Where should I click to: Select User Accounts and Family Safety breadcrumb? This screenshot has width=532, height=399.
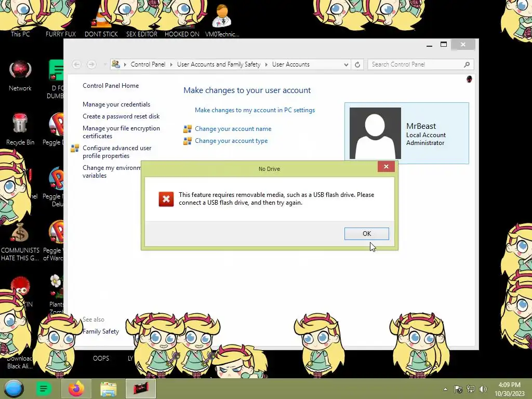pyautogui.click(x=219, y=64)
